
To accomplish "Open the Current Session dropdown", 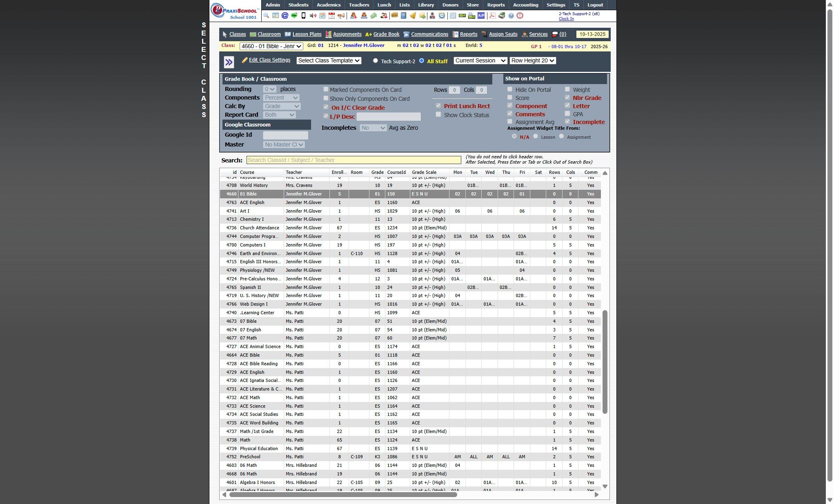I will click(480, 60).
